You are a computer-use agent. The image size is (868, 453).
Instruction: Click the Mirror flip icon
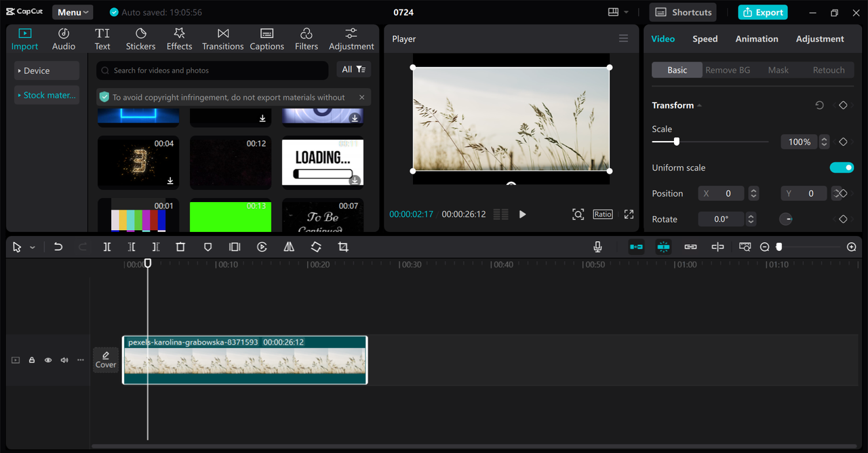pyautogui.click(x=289, y=248)
